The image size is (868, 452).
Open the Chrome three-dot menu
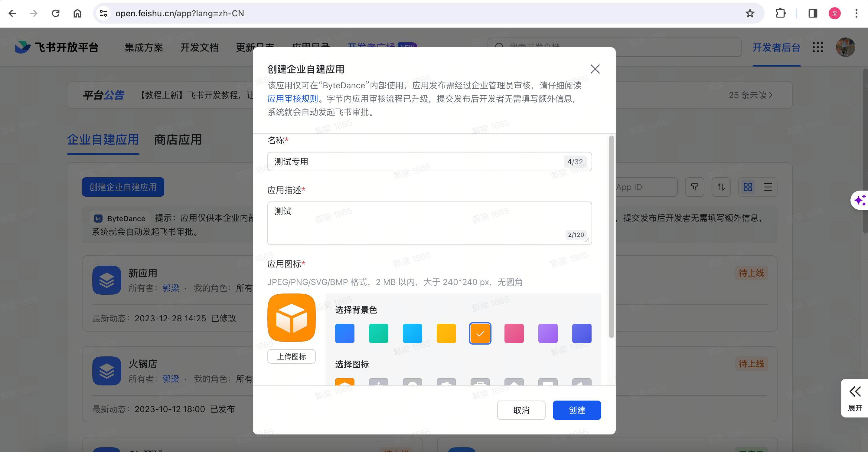pos(856,14)
